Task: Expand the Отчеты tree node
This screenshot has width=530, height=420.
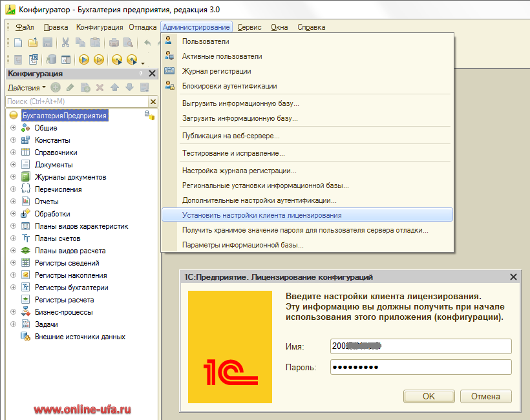Action: click(13, 202)
